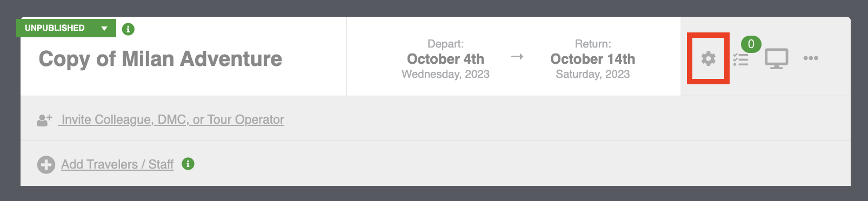Click the October 4th departure date
The height and width of the screenshot is (201, 868).
point(445,59)
